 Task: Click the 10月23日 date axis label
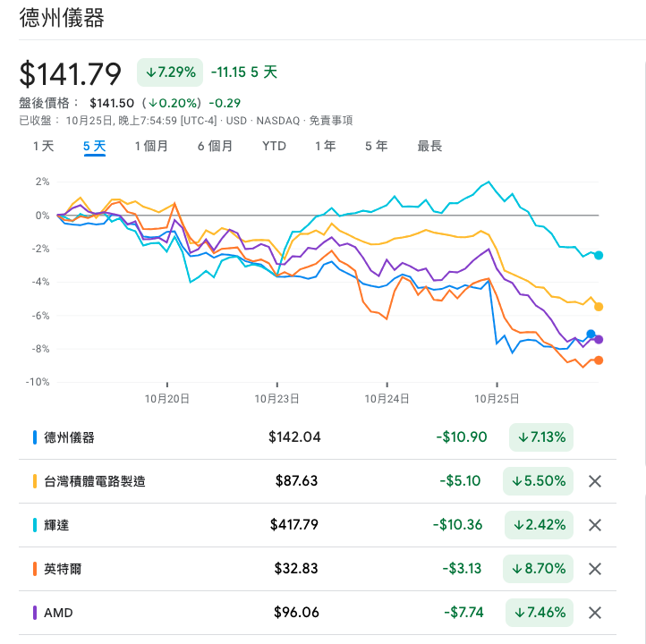click(276, 399)
